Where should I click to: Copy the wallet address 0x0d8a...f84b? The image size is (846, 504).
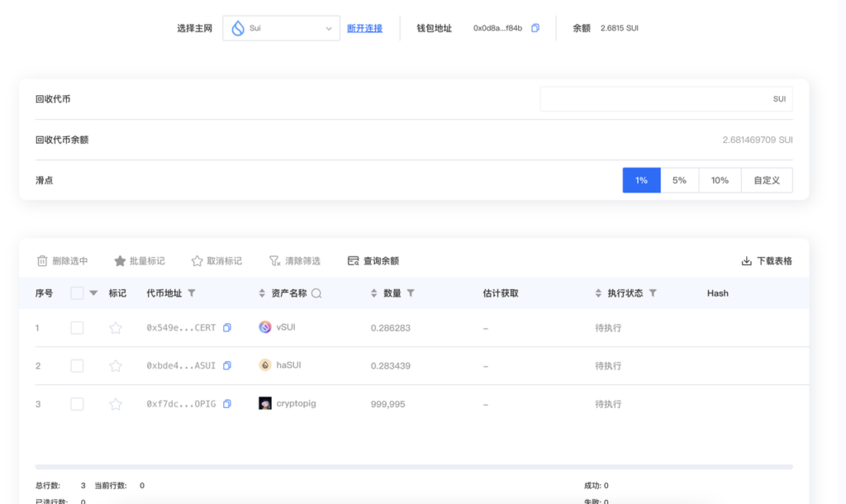pos(535,28)
